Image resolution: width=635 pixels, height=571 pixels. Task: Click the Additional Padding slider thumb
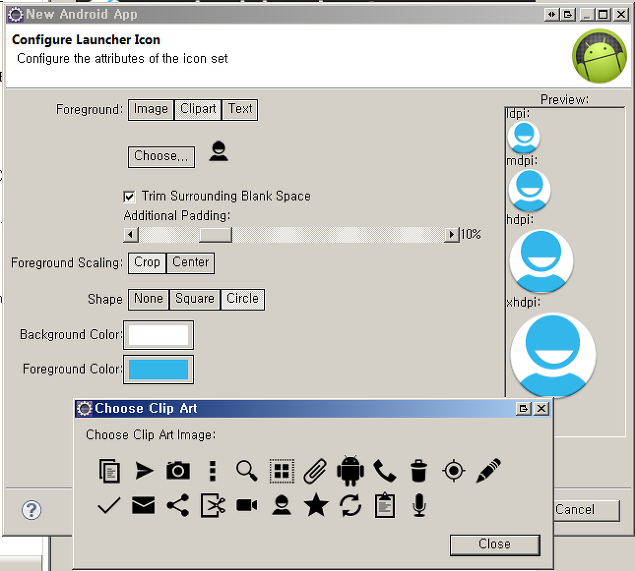point(215,235)
